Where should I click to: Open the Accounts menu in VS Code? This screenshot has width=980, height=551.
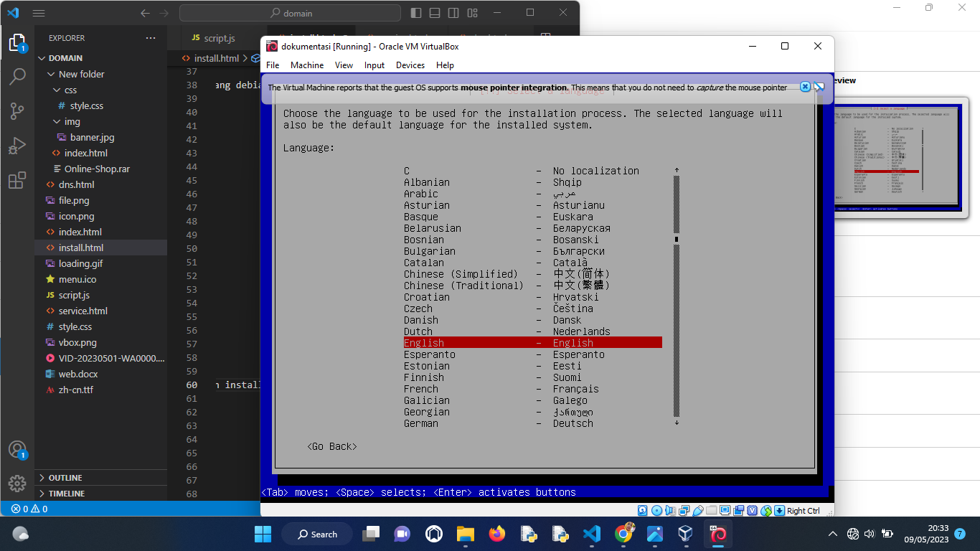17,450
